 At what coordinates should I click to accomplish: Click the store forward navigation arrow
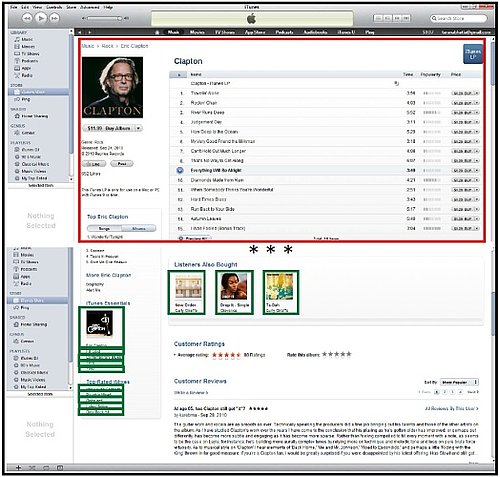click(90, 32)
